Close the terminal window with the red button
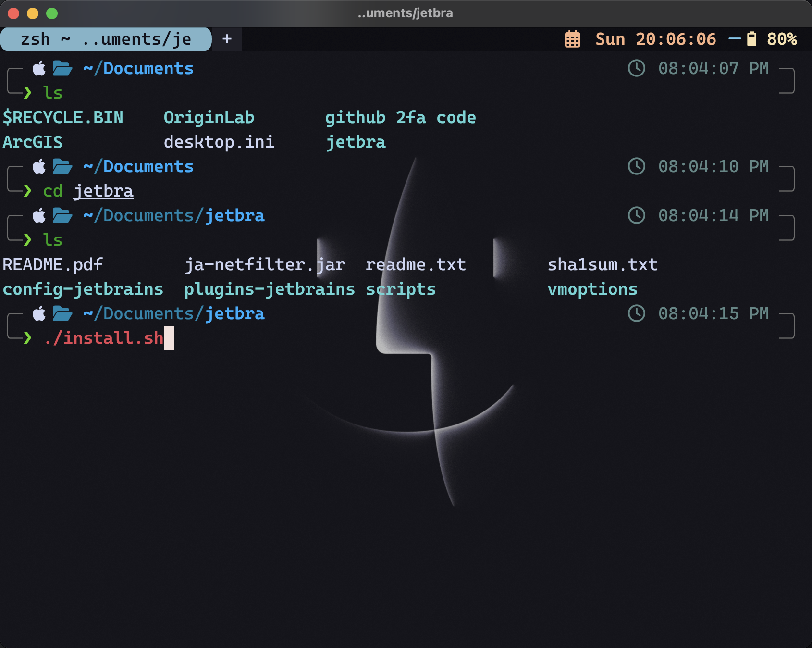This screenshot has width=812, height=648. (x=13, y=13)
